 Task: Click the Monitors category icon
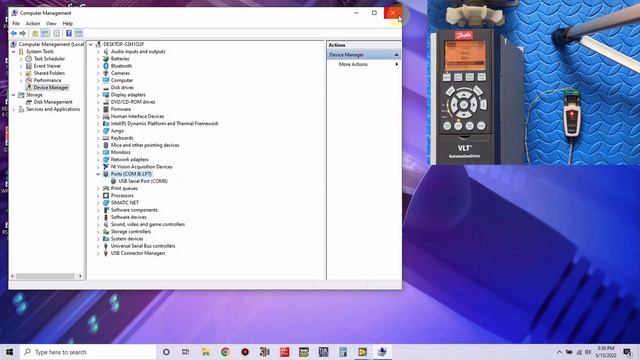click(106, 152)
